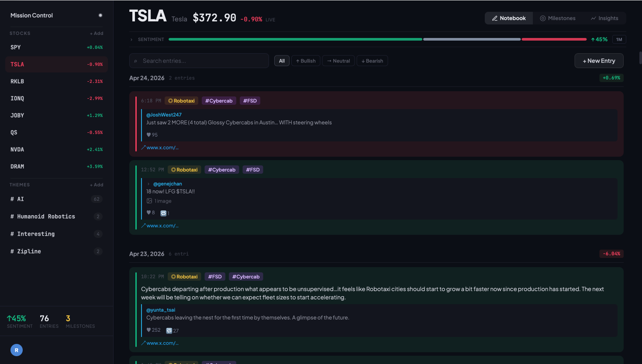Select SPY in the stocks list
Viewport: 642px width, 364px height.
pos(57,47)
